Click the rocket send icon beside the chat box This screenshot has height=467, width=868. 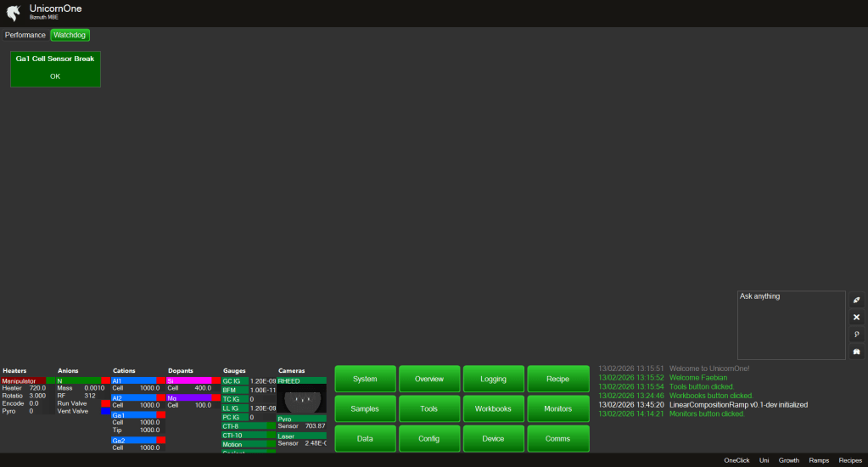click(x=856, y=300)
